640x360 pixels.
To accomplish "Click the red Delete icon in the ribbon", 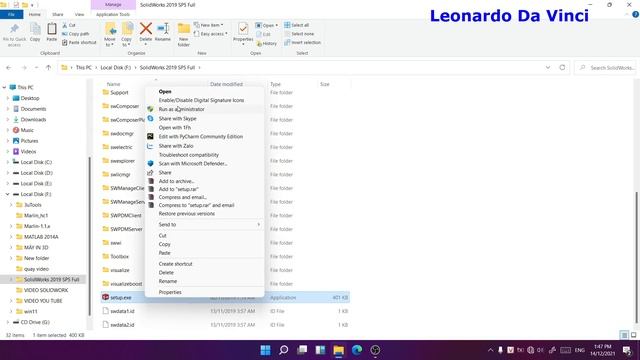I will pyautogui.click(x=146, y=29).
